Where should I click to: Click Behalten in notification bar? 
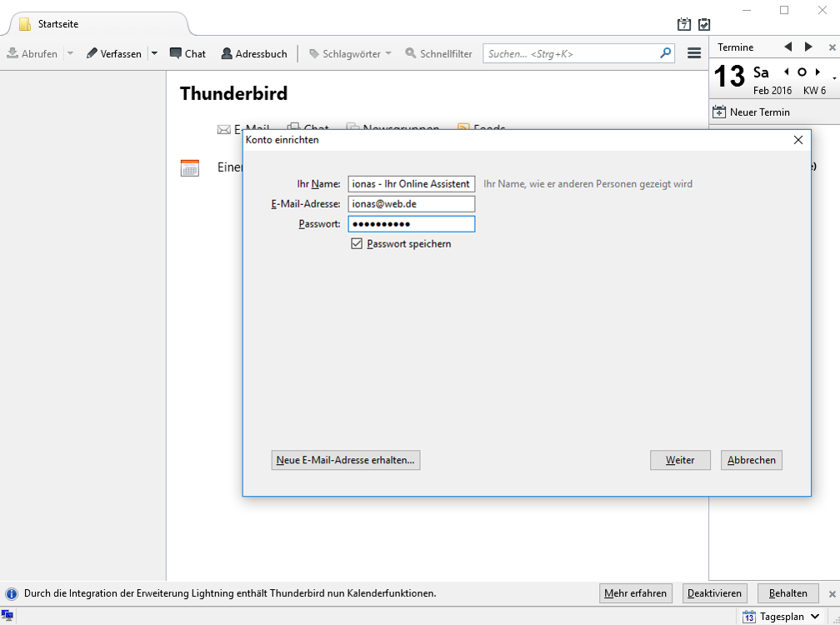(788, 593)
